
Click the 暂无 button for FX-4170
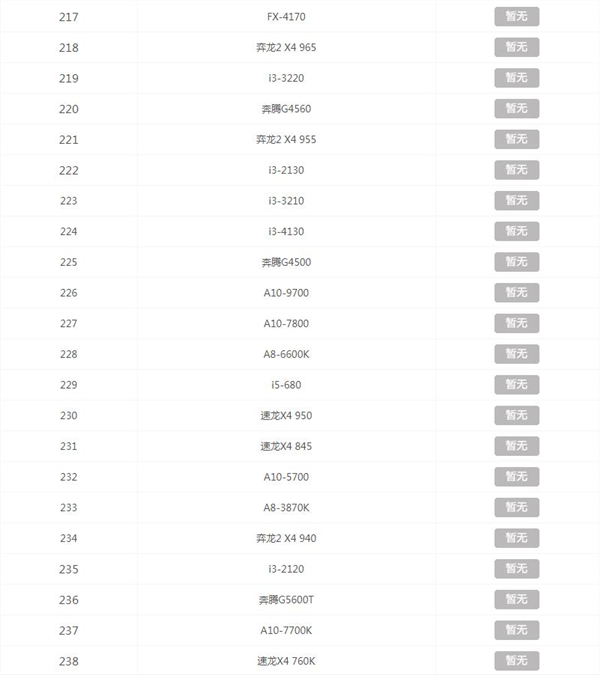516,16
